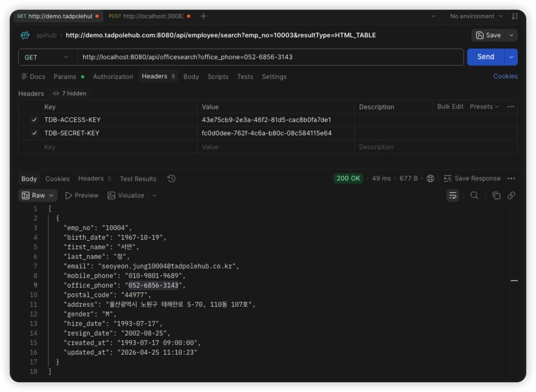Switch to Preview view
Viewport: 536px width, 392px height.
click(82, 195)
